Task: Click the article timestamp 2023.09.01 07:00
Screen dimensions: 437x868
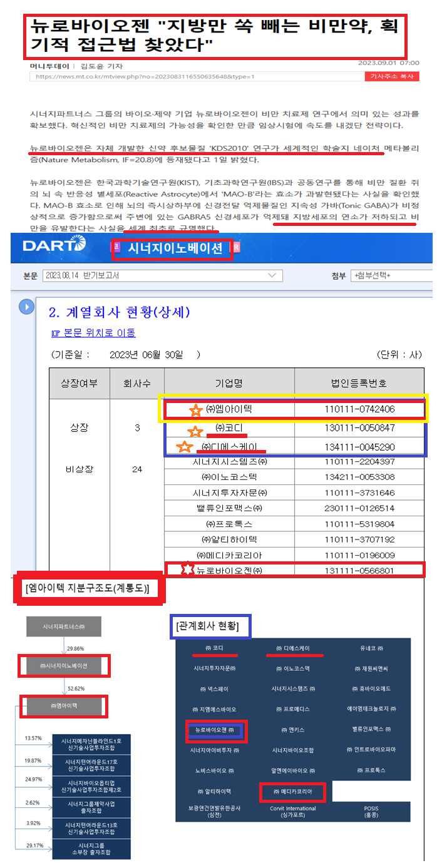Action: pyautogui.click(x=388, y=63)
